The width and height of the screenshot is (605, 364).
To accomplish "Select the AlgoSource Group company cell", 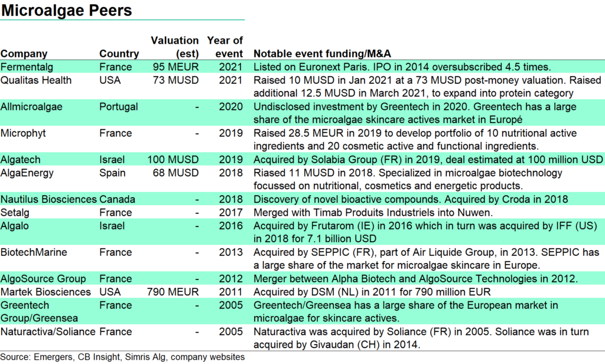I will coord(43,279).
